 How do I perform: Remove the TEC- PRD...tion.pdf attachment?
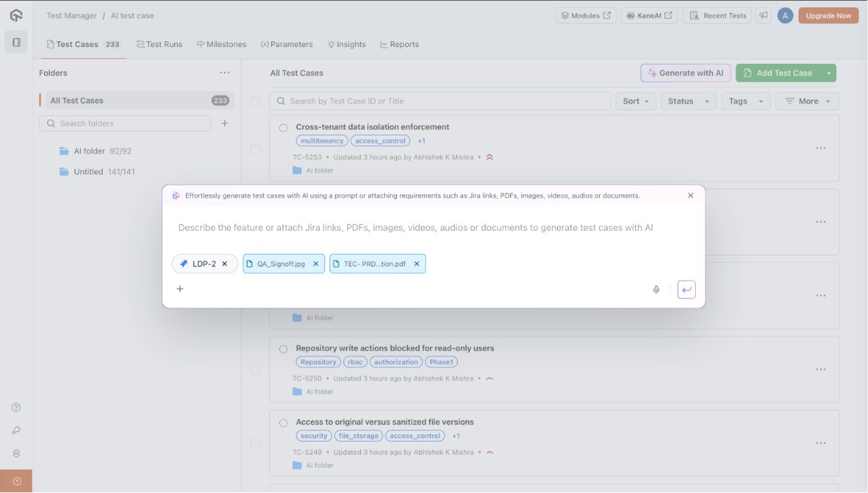417,264
